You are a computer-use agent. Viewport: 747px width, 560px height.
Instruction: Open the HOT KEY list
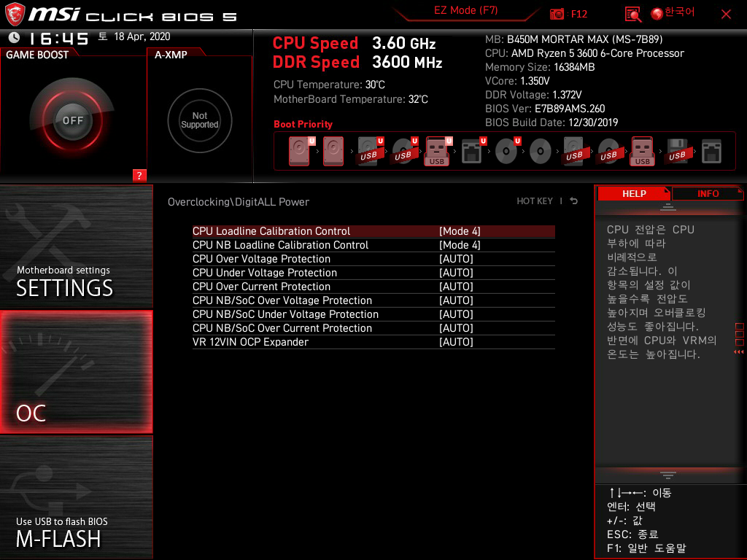535,201
